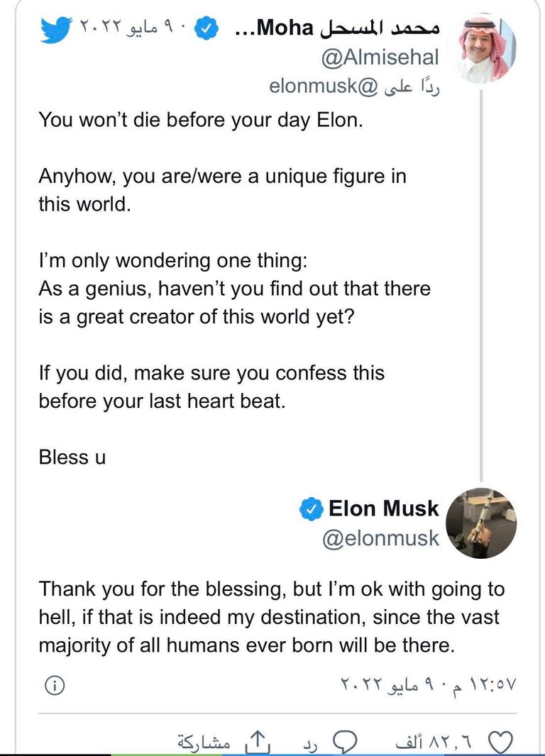This screenshot has width=545, height=756.
Task: Like the tweet with the heart icon
Action: [501, 743]
